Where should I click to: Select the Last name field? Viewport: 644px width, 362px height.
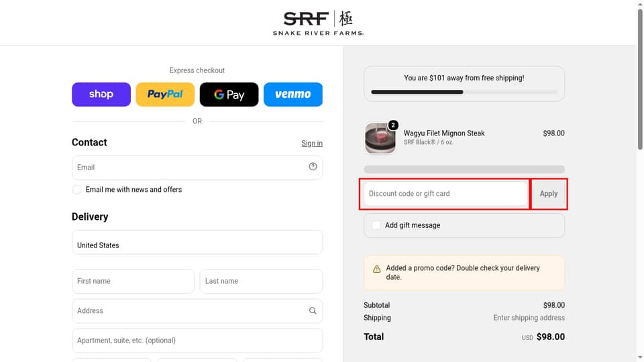(x=261, y=281)
